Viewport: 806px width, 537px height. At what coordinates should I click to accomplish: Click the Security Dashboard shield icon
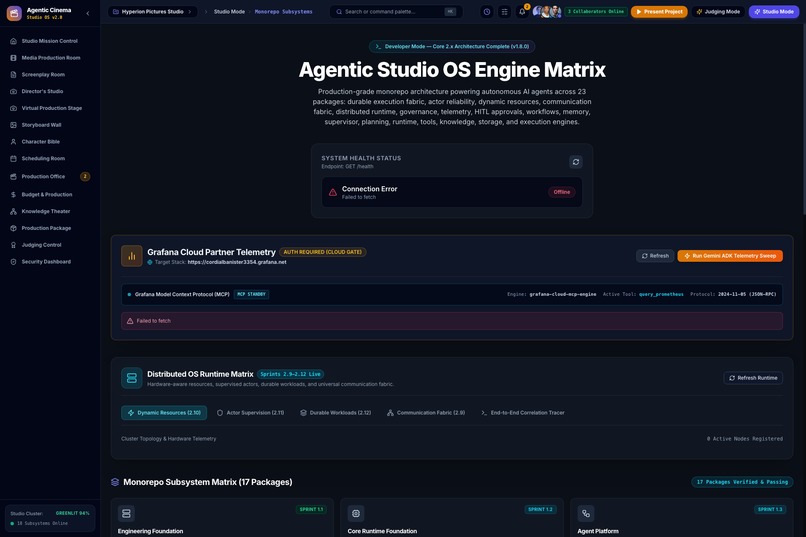13,262
